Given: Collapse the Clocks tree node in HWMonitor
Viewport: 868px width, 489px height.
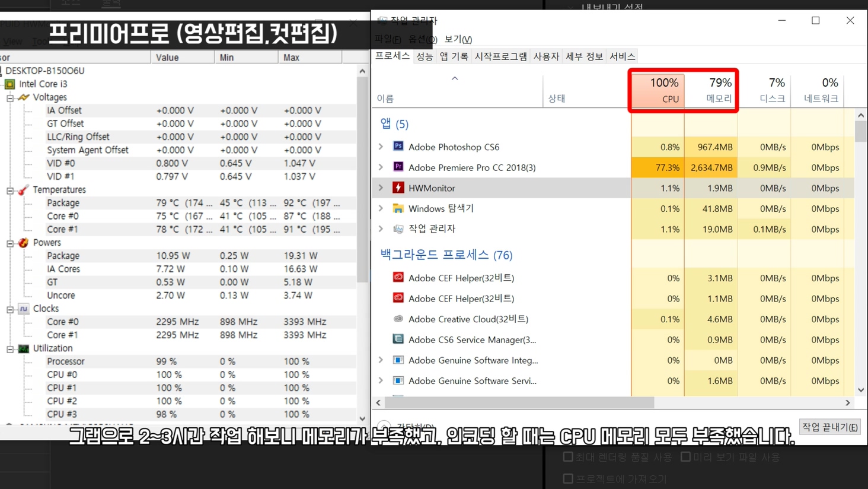Looking at the screenshot, I should [10, 309].
